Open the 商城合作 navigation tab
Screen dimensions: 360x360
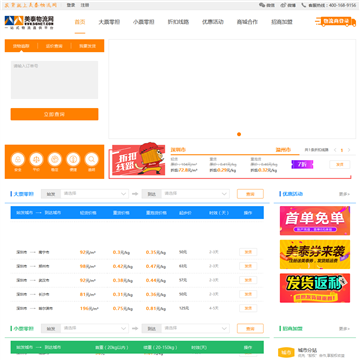click(x=247, y=22)
